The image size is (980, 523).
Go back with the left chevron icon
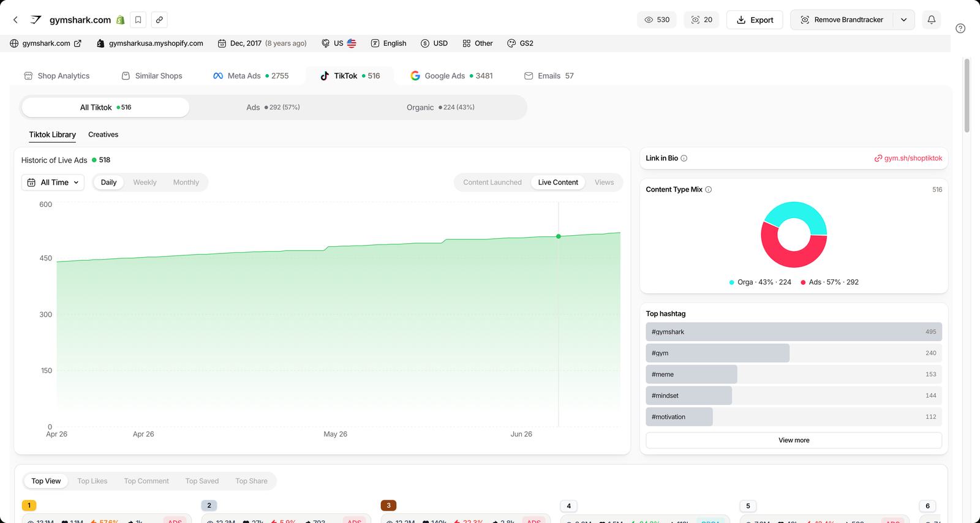15,20
